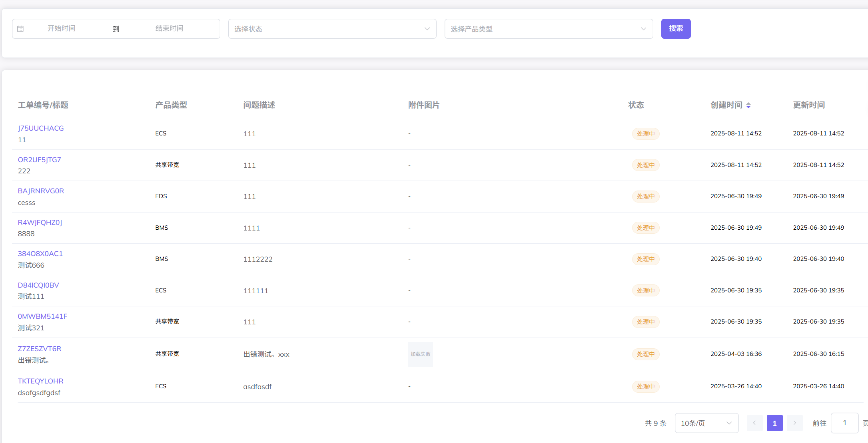The width and height of the screenshot is (868, 443).
Task: Click the previous page arrow
Action: point(754,423)
